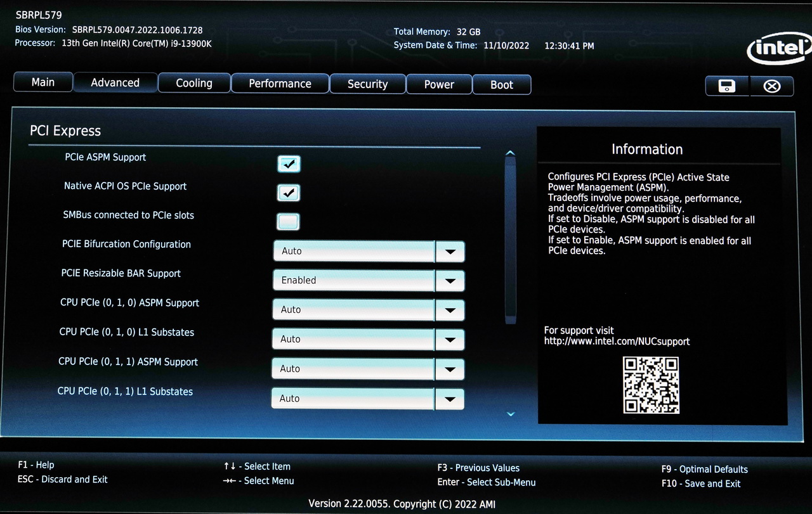Click the F1 - Help hint
This screenshot has height=514, width=812.
click(x=36, y=465)
